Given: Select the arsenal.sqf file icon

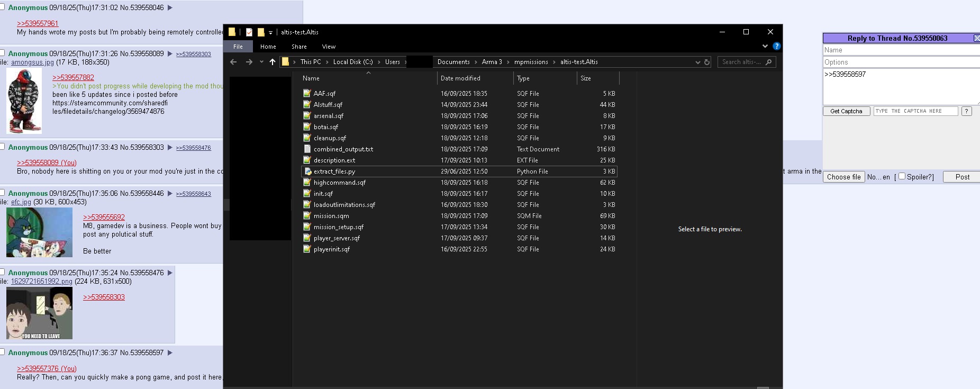Looking at the screenshot, I should click(307, 115).
